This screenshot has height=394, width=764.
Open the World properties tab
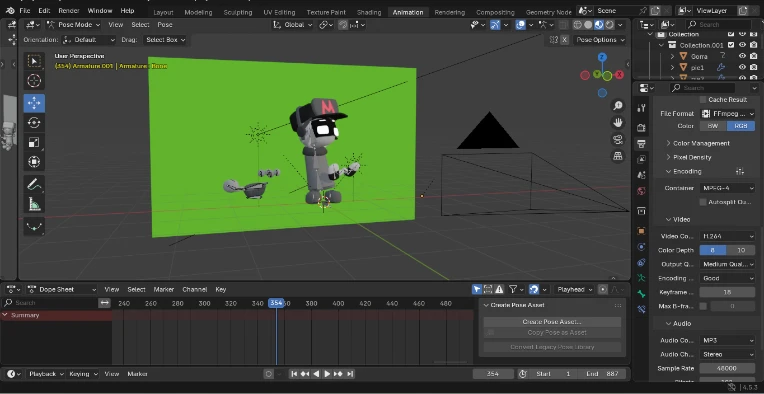641,191
